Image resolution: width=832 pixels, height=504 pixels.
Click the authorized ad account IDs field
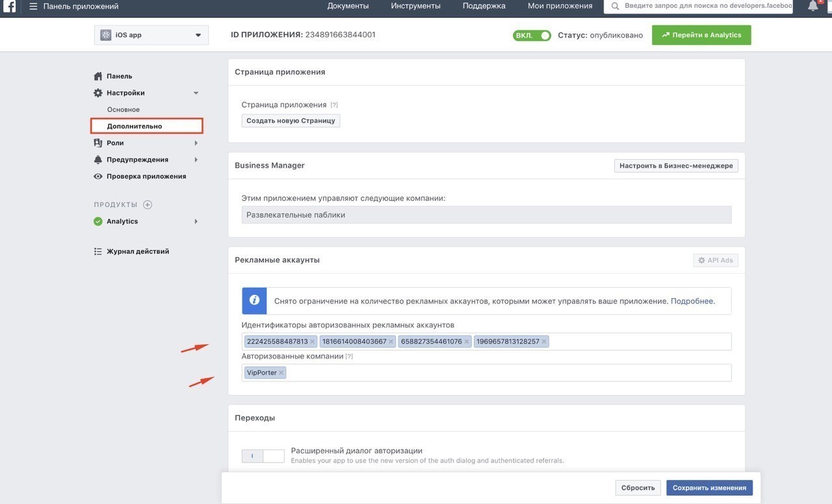click(486, 342)
